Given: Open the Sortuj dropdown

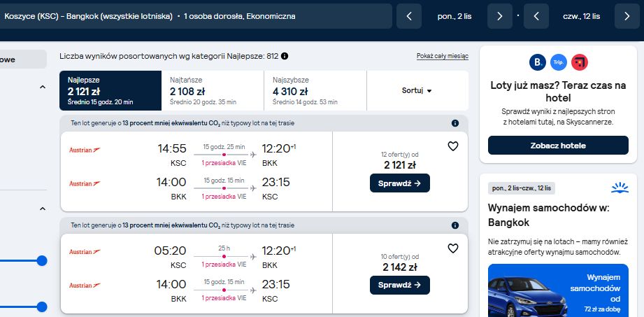Looking at the screenshot, I should (x=417, y=91).
